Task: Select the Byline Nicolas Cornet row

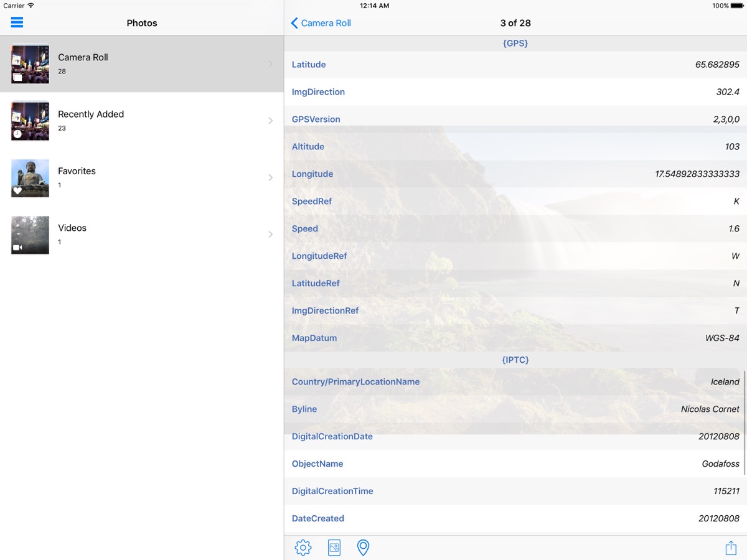Action: click(515, 409)
